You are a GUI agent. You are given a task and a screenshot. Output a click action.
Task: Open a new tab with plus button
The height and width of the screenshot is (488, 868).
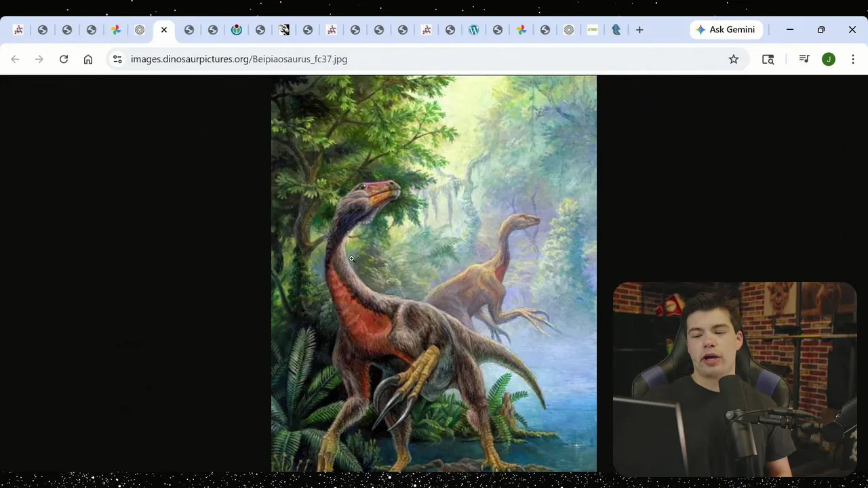pos(639,30)
